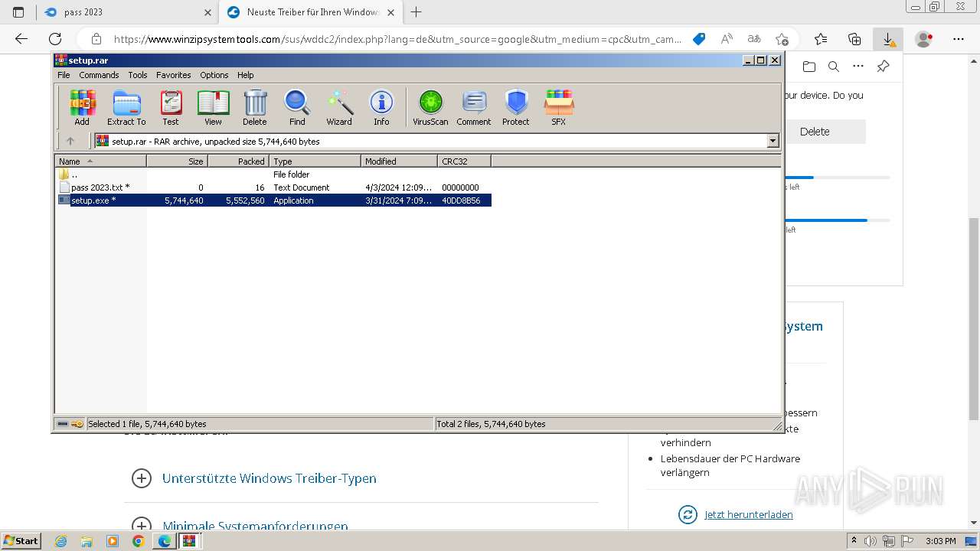The height and width of the screenshot is (551, 980).
Task: Click the translate page icon
Action: [754, 39]
